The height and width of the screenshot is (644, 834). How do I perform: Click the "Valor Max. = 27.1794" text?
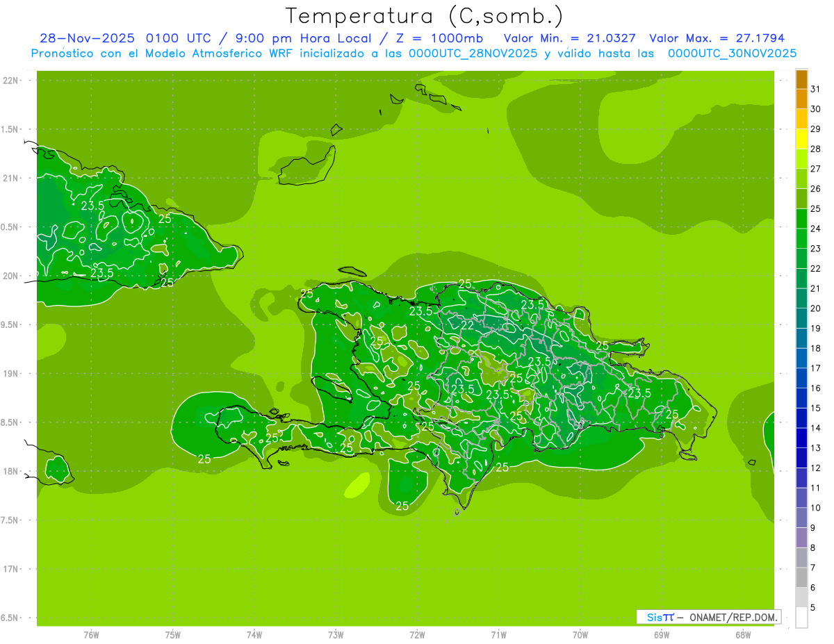(717, 38)
